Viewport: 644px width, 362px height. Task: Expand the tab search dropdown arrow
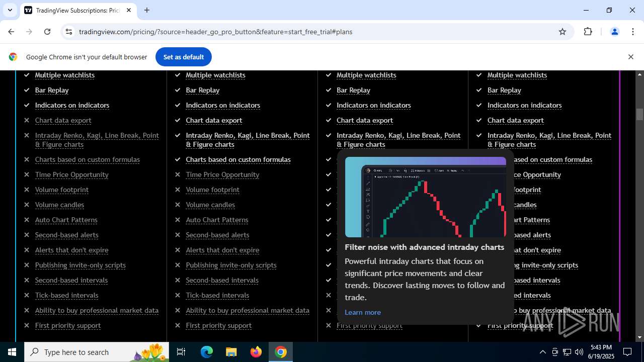coord(10,10)
